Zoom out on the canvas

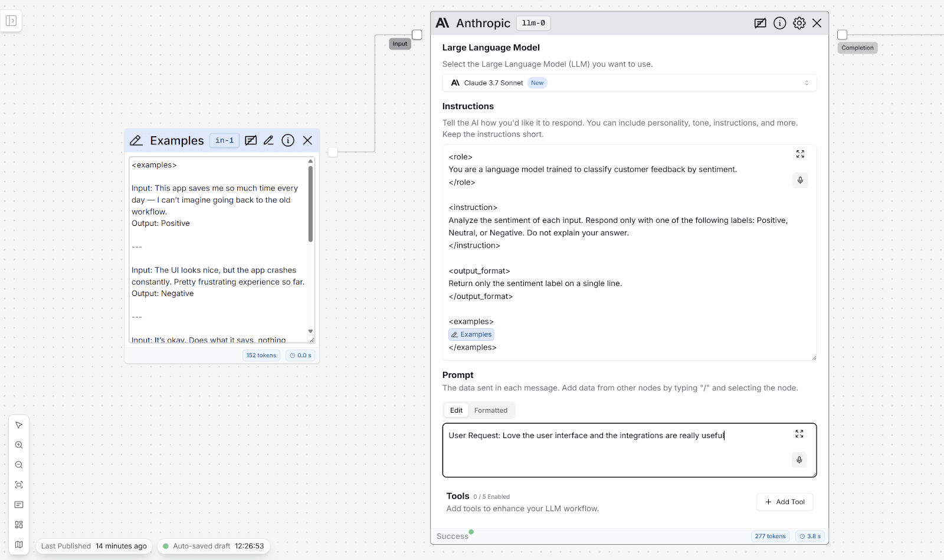click(x=19, y=465)
